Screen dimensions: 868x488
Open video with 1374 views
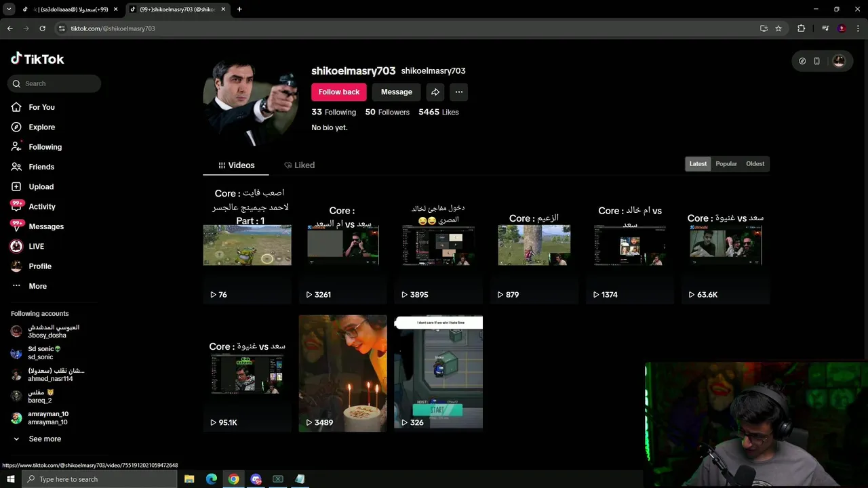[x=629, y=245]
